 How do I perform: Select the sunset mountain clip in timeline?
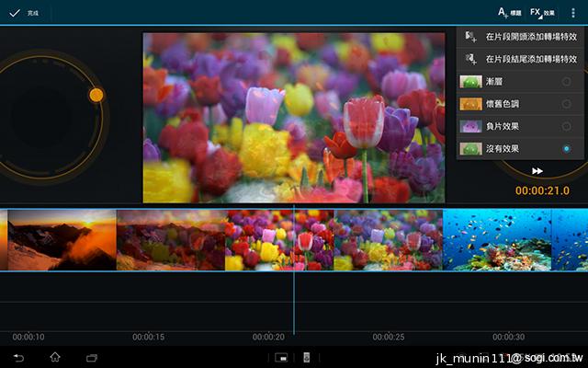(x=62, y=240)
